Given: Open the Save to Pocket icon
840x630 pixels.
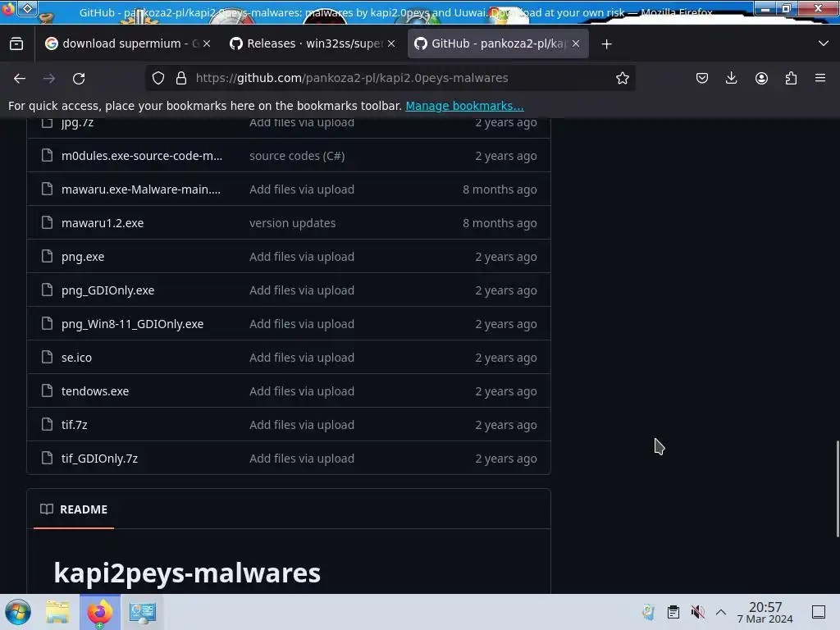Looking at the screenshot, I should (702, 78).
